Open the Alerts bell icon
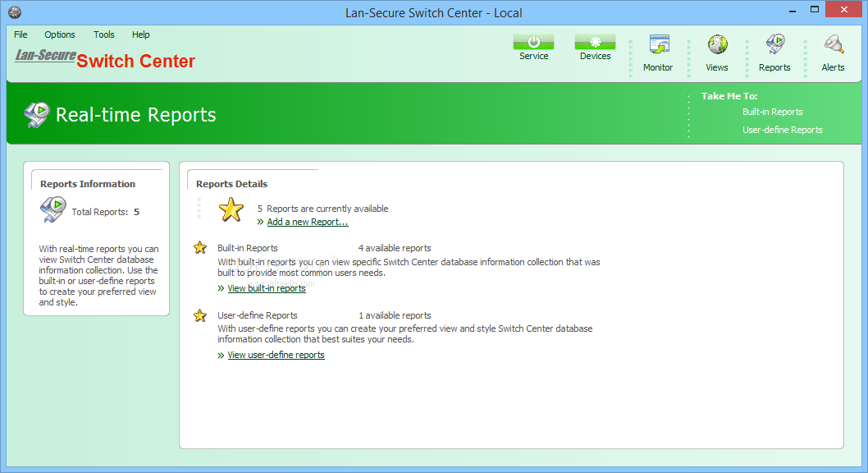 [x=833, y=45]
